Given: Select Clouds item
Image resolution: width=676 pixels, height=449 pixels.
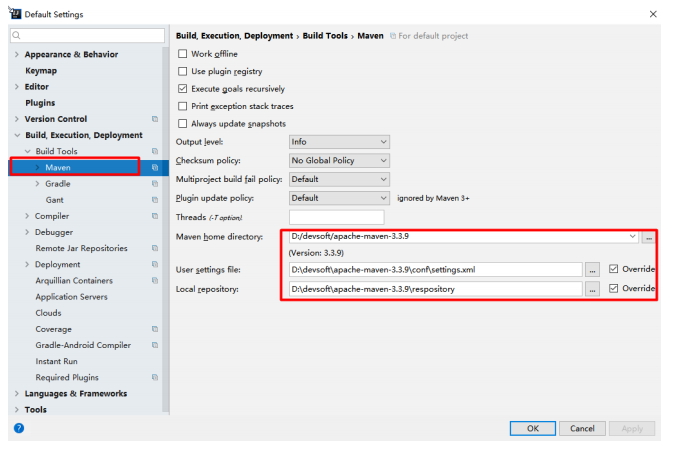Looking at the screenshot, I should (48, 313).
